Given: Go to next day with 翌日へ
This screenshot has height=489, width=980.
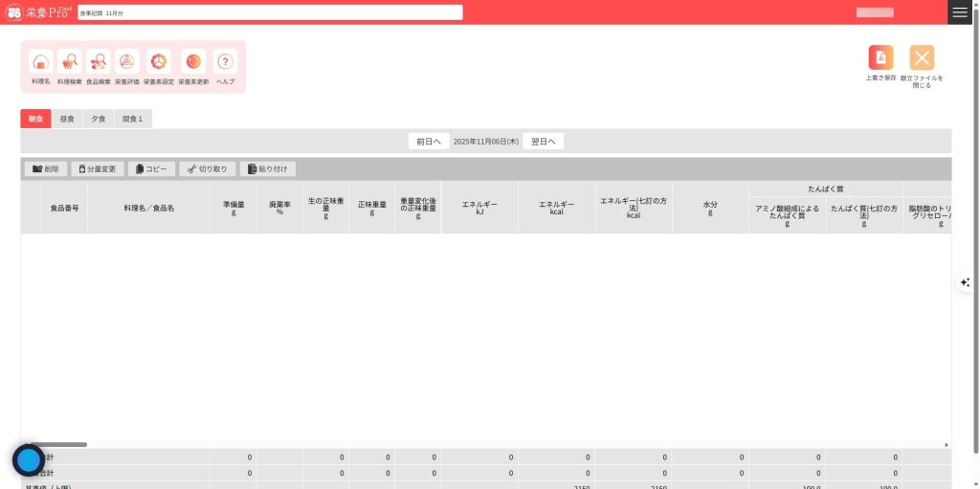Looking at the screenshot, I should [543, 141].
